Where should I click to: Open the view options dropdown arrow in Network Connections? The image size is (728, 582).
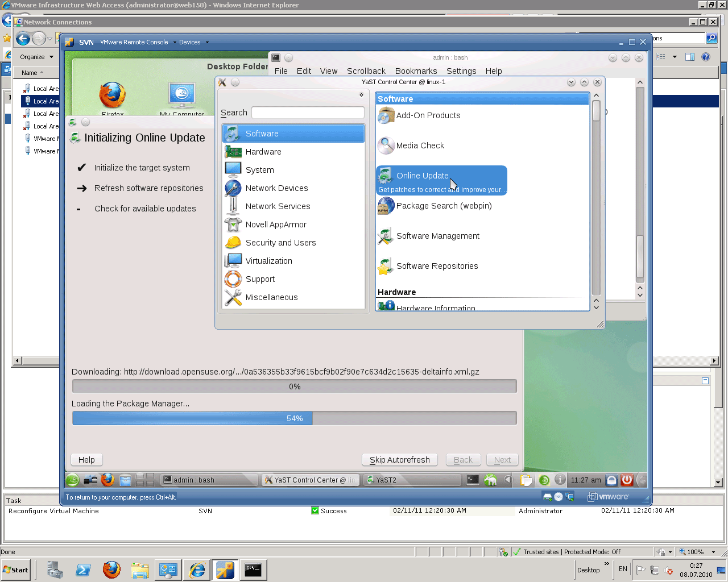(x=675, y=57)
